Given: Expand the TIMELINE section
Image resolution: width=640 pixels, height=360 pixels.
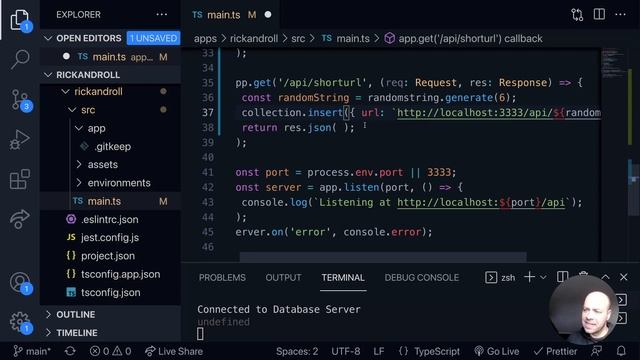Looking at the screenshot, I should coord(48,333).
